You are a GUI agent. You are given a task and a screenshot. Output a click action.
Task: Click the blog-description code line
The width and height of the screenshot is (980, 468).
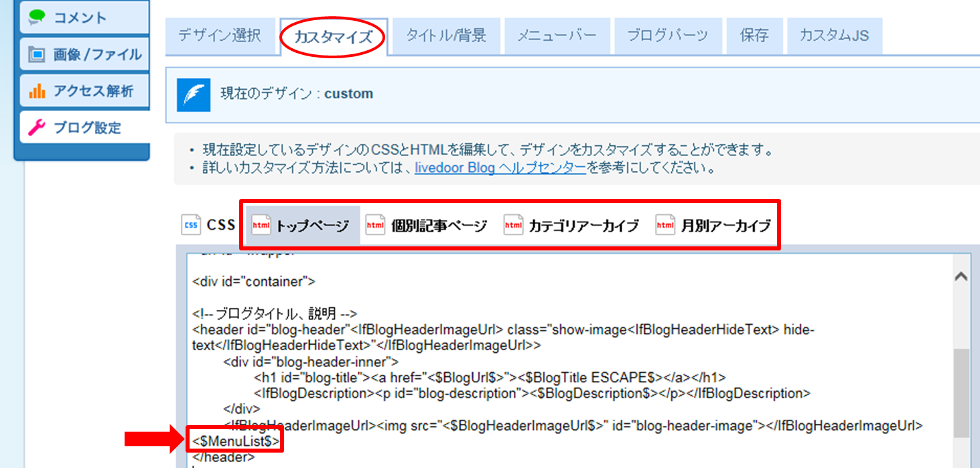click(x=533, y=394)
